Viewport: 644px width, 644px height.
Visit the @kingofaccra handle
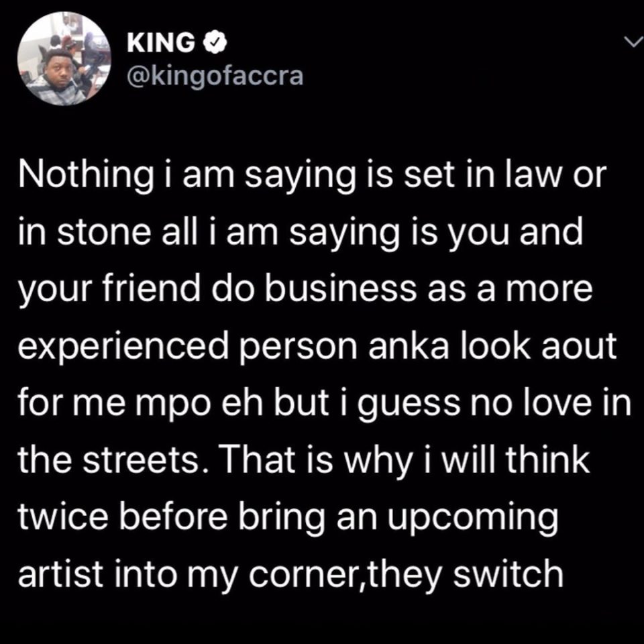click(x=215, y=76)
